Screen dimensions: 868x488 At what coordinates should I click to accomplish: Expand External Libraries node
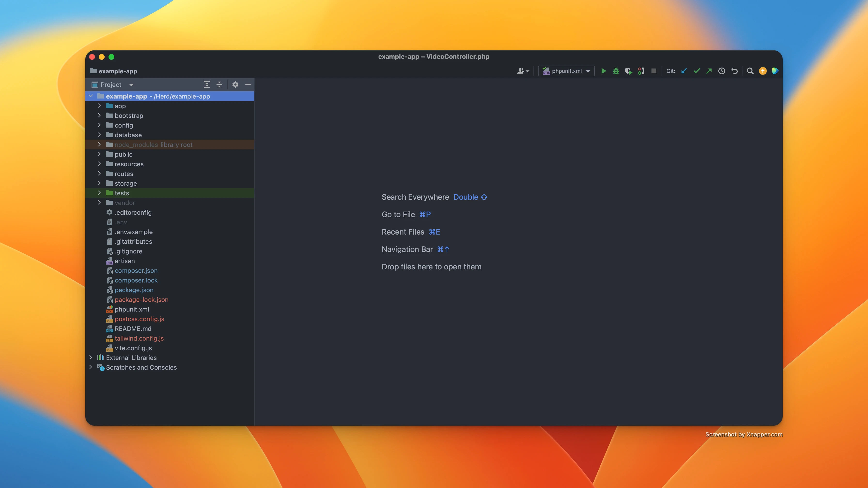(x=91, y=357)
